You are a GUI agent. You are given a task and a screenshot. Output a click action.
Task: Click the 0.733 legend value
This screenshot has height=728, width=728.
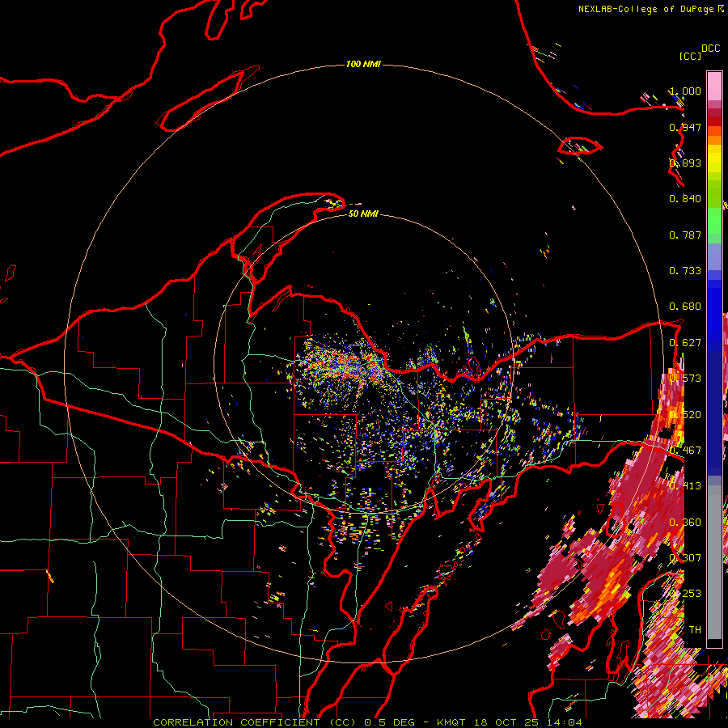click(x=685, y=271)
